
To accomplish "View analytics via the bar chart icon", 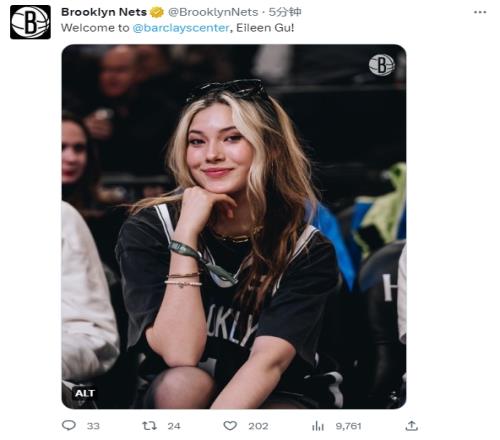I will tap(318, 426).
